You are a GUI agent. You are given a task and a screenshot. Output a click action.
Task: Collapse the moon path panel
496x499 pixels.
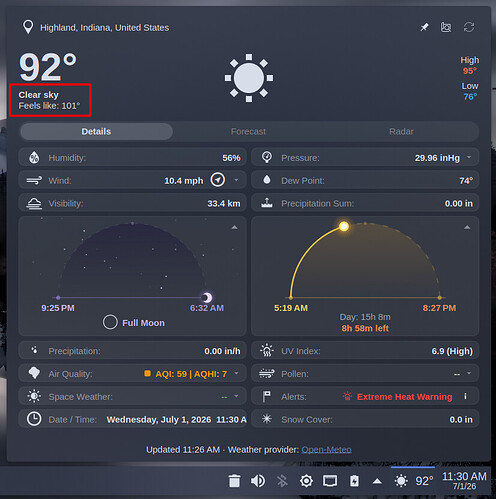coord(235,227)
